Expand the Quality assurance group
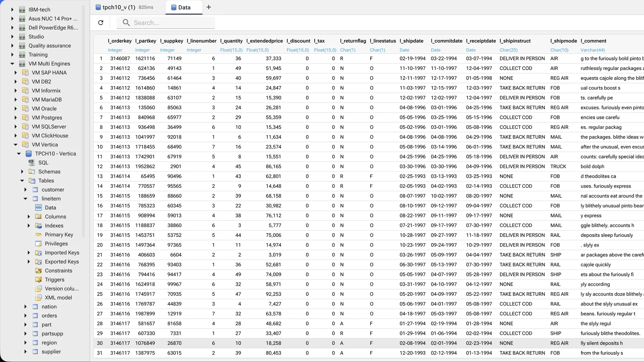 coord(12,45)
